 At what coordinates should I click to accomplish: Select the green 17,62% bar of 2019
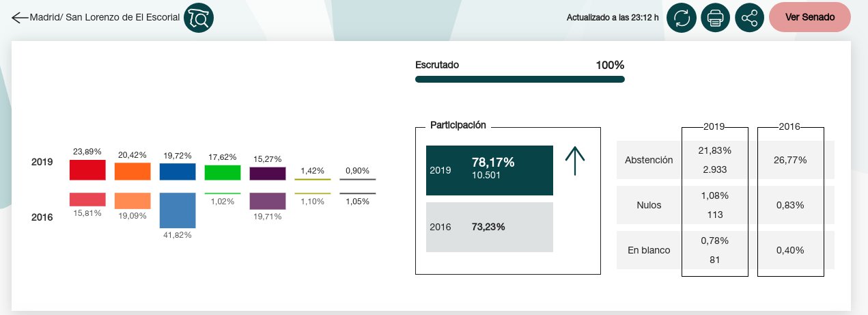click(223, 172)
